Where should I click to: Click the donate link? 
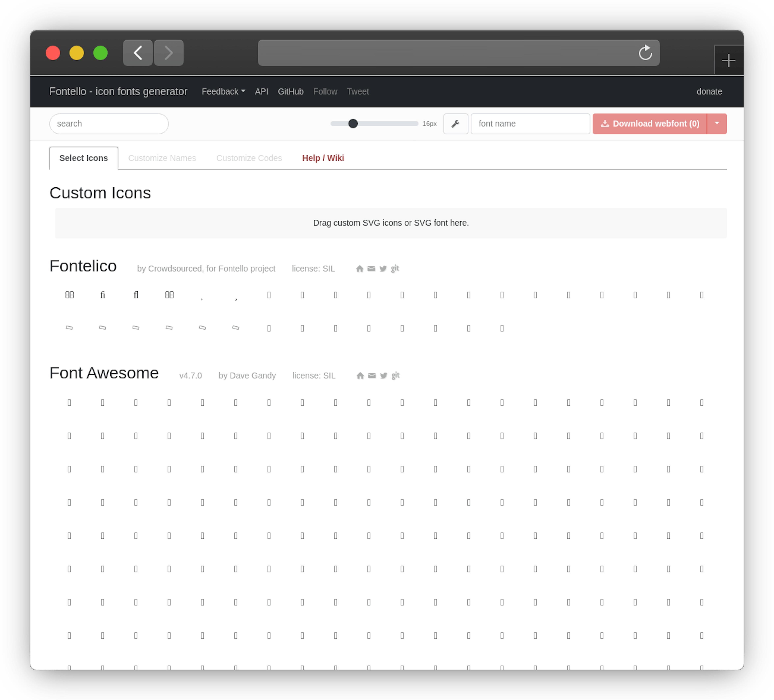(x=709, y=91)
